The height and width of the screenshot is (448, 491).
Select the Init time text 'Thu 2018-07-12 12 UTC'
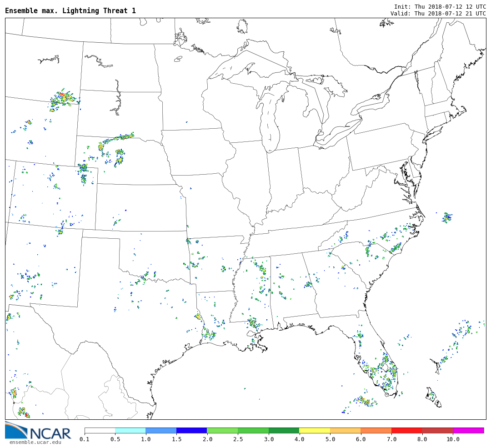[x=450, y=6]
